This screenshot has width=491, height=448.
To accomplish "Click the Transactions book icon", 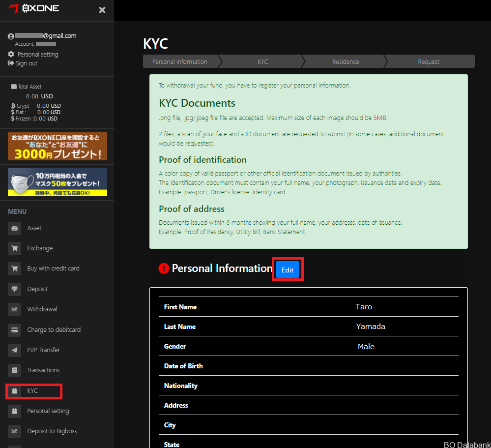I will tap(14, 370).
